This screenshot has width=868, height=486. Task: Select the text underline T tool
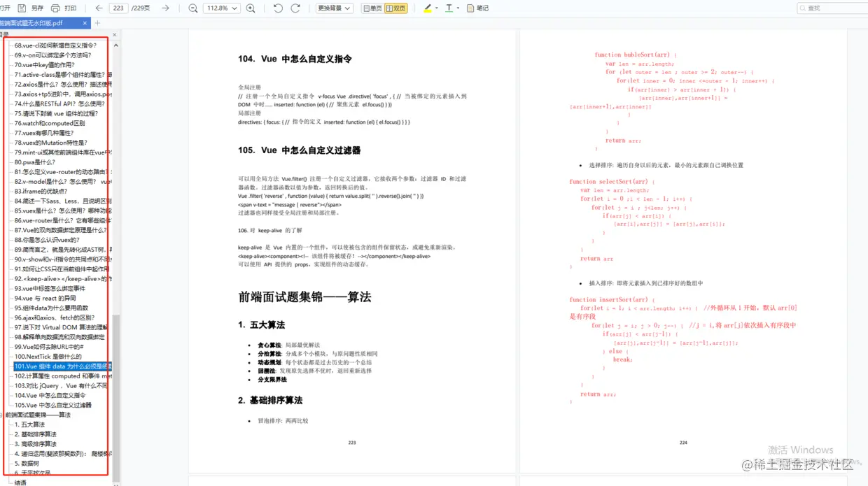click(x=449, y=8)
